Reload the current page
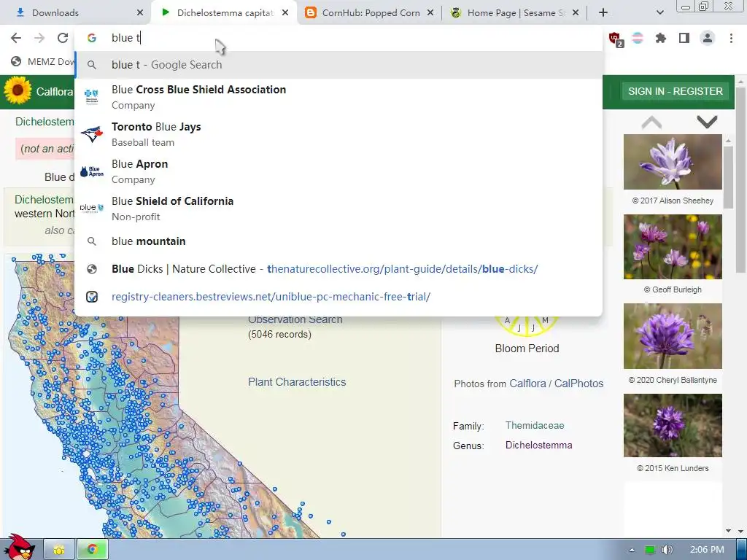Image resolution: width=747 pixels, height=560 pixels. coord(63,38)
